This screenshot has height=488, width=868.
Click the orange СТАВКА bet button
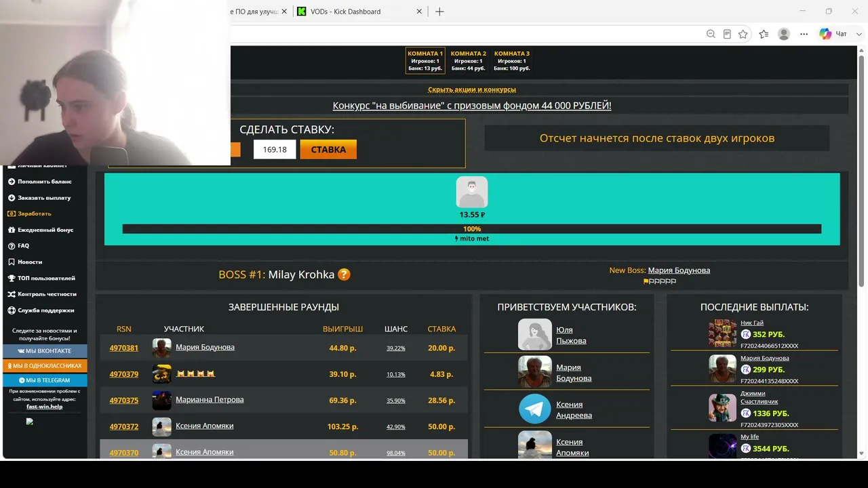pos(328,150)
